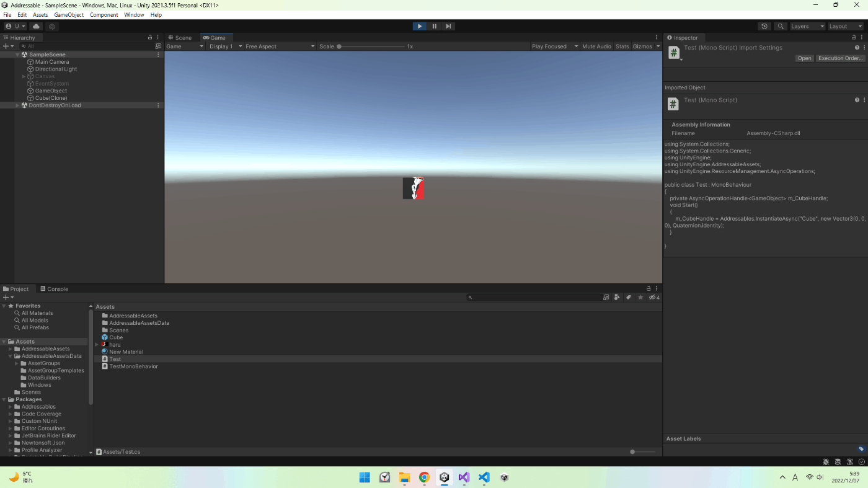The width and height of the screenshot is (868, 488).
Task: Click the Execution Order button
Action: 840,58
